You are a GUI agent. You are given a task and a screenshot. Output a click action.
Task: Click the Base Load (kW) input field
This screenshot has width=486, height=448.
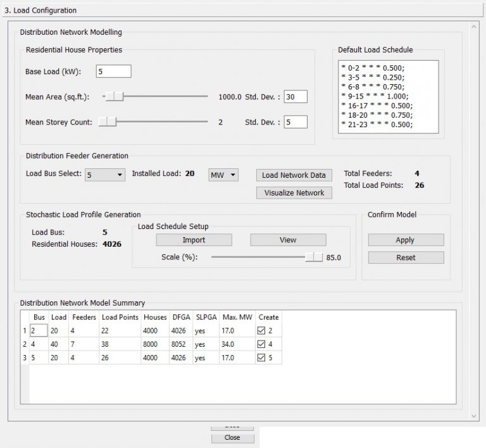113,72
